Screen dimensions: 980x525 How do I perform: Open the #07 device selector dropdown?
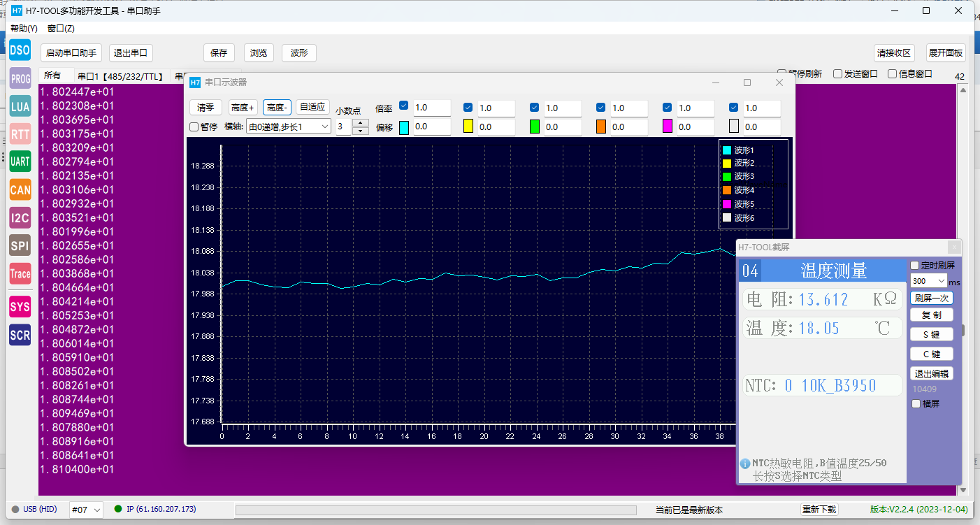coord(86,510)
